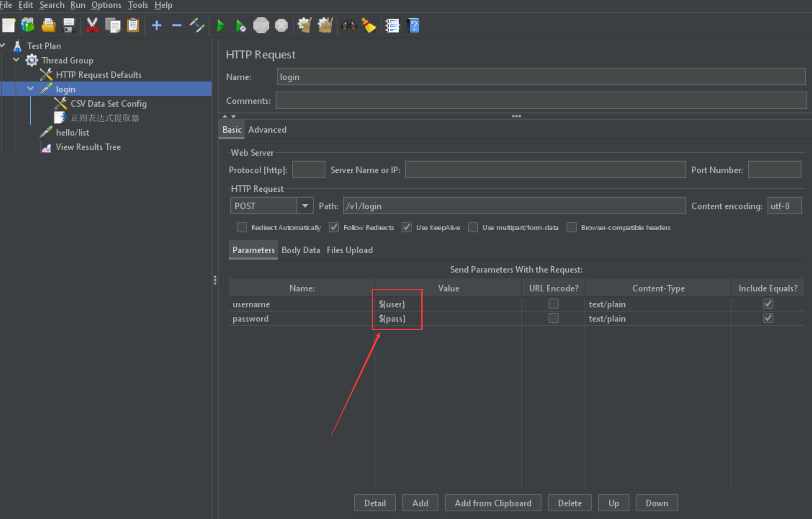Toggle Include Equals for password row
Screen dimensions: 812x519
(768, 318)
